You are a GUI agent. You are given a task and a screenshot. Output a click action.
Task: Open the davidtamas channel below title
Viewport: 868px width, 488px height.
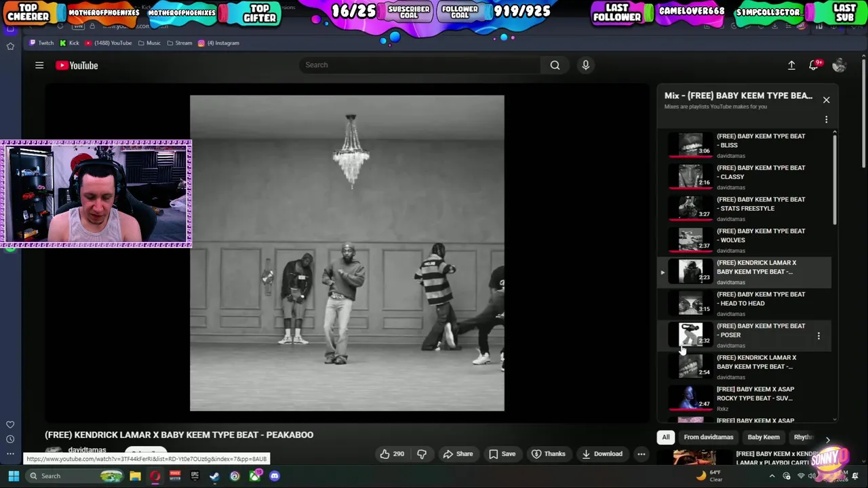pyautogui.click(x=87, y=450)
